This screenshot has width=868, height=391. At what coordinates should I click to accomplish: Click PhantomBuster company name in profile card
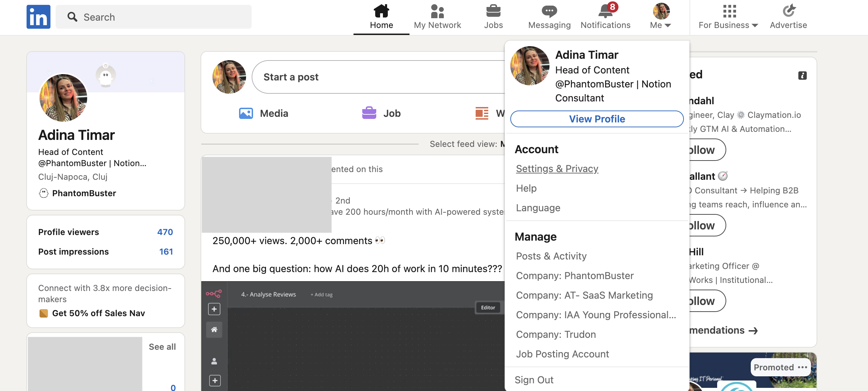(x=84, y=193)
